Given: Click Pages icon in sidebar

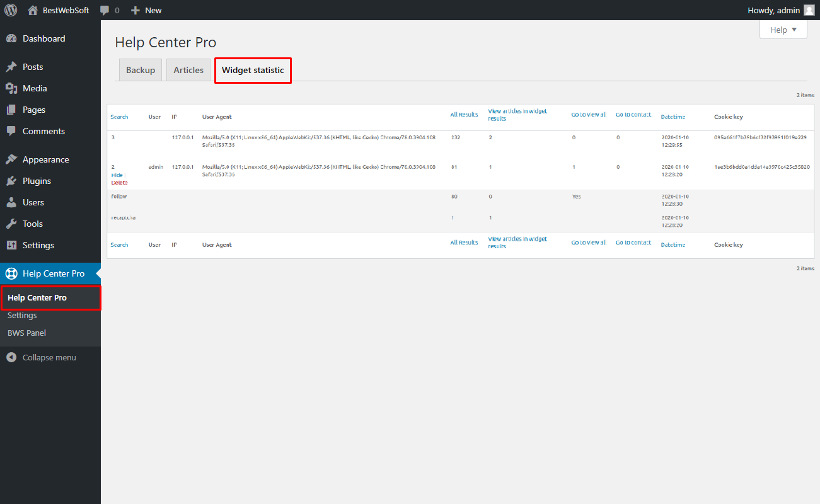Looking at the screenshot, I should pyautogui.click(x=11, y=110).
